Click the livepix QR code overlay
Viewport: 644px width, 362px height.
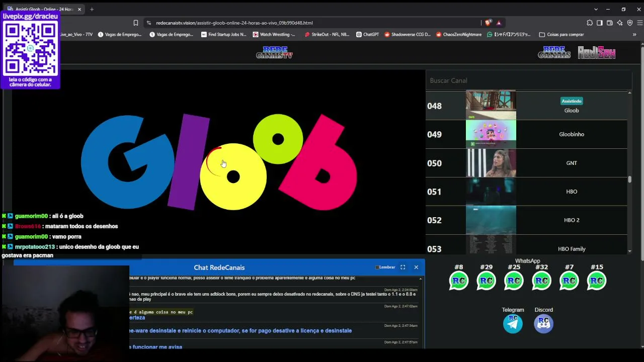(30, 49)
